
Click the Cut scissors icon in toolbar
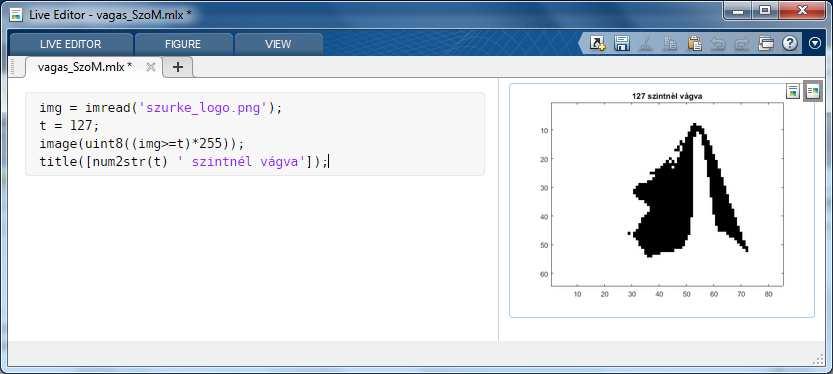pos(646,44)
